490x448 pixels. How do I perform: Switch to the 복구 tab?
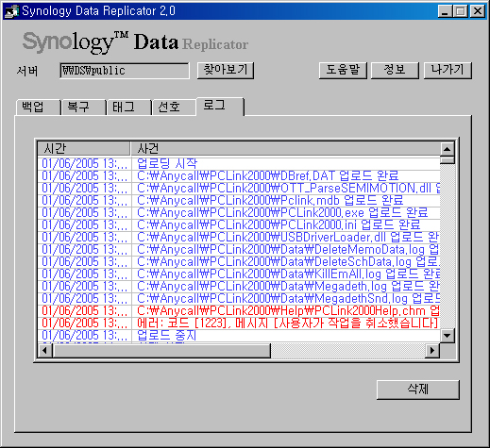coord(84,108)
